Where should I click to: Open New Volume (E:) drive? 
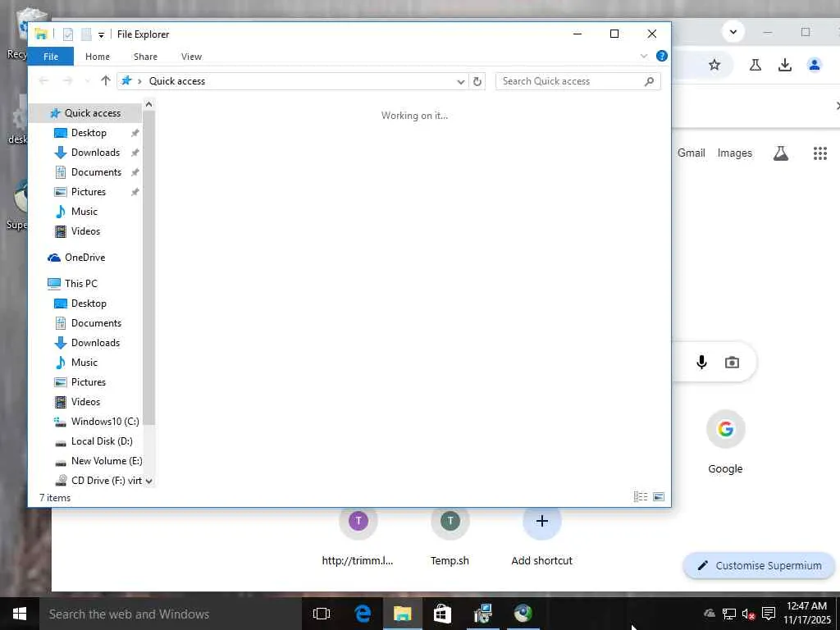coord(106,461)
